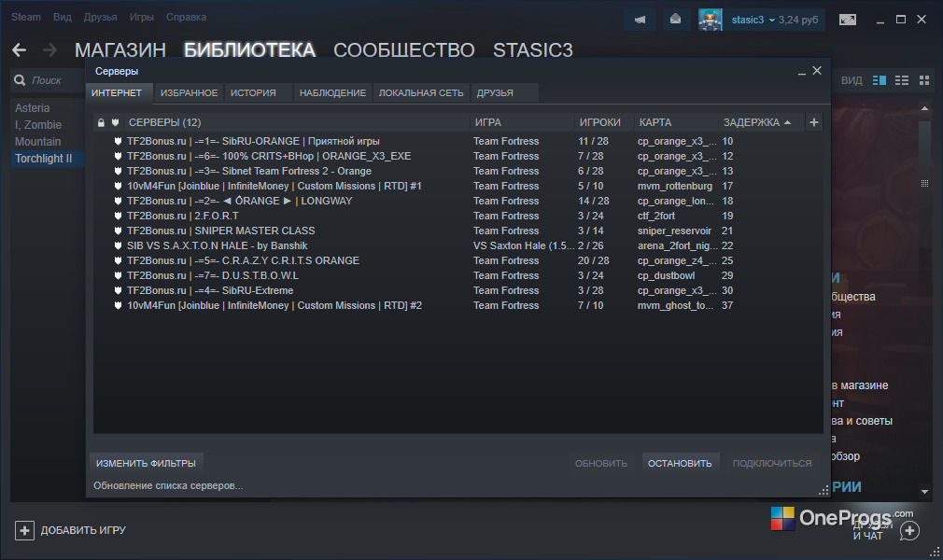This screenshot has height=560, width=943.
Task: Select SNIPER MASTER CLASS server
Action: [x=458, y=231]
